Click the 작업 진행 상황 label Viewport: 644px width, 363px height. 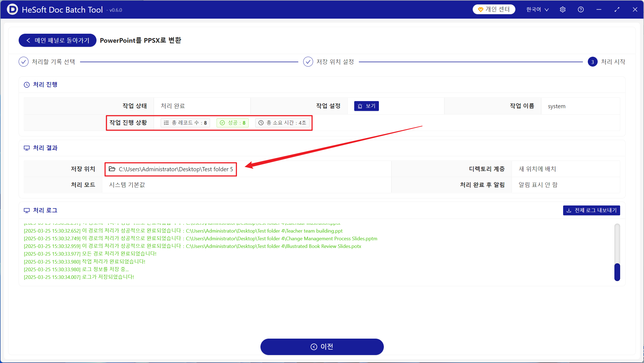click(x=128, y=123)
